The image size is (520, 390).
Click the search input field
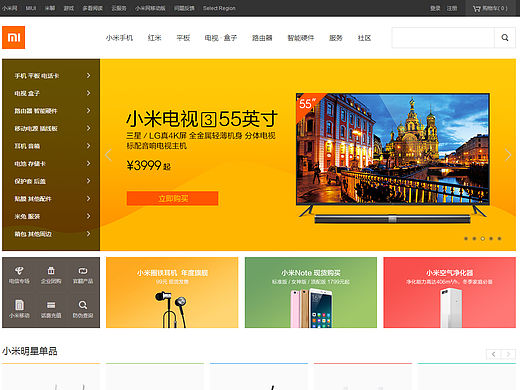click(x=443, y=38)
